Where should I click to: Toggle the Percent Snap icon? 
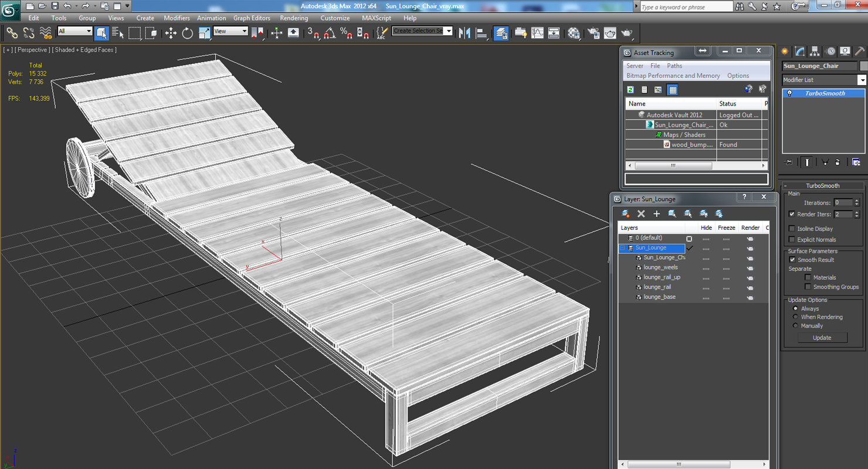(346, 33)
